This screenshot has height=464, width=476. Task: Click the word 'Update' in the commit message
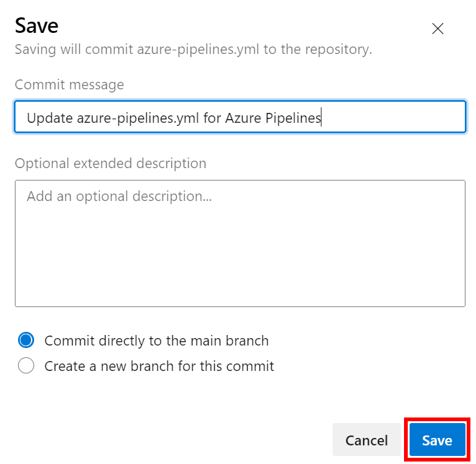49,117
